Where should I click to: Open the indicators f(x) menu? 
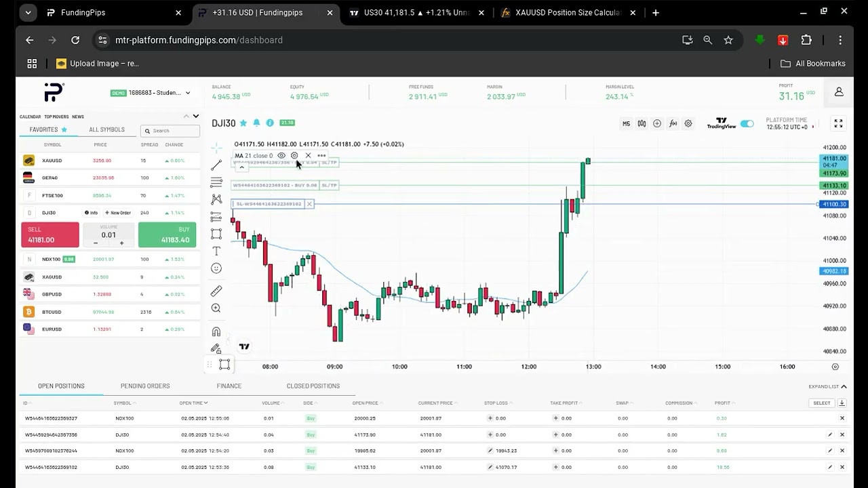[673, 123]
